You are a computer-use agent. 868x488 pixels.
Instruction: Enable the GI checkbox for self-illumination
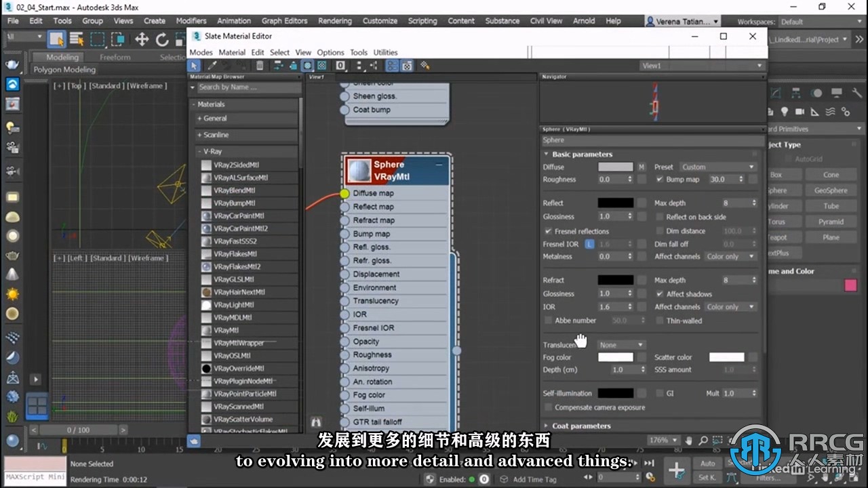[x=660, y=393]
